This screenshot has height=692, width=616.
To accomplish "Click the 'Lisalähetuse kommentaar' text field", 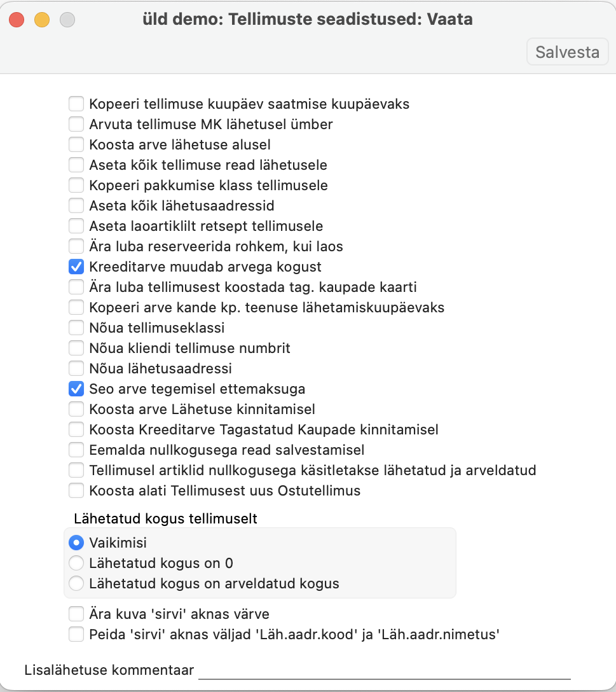I will tap(384, 670).
